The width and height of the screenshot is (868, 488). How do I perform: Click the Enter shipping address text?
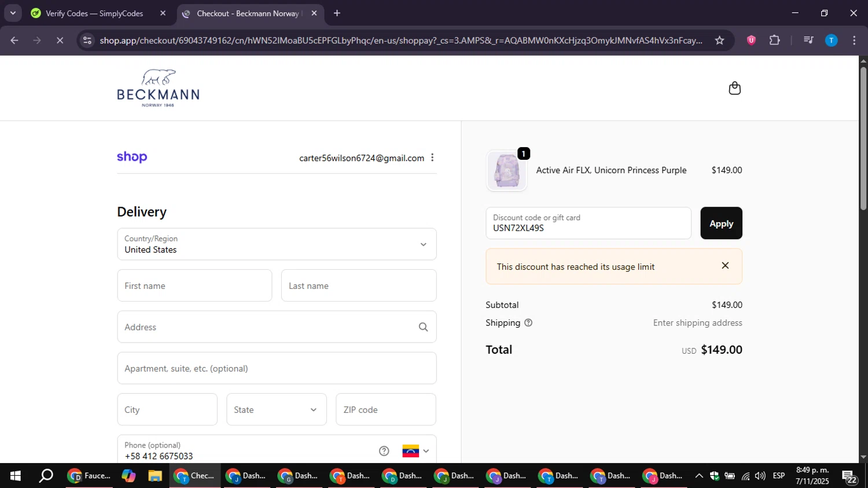[698, 323]
